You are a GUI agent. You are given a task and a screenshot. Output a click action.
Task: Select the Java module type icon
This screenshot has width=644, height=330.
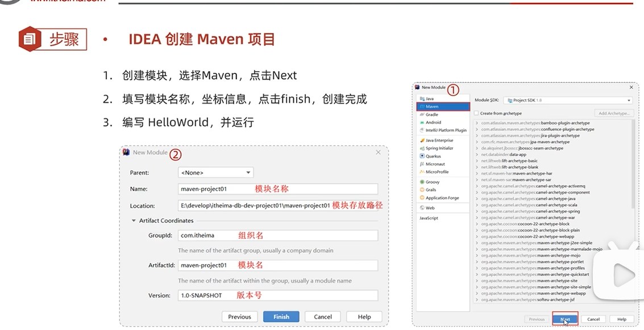click(x=422, y=98)
